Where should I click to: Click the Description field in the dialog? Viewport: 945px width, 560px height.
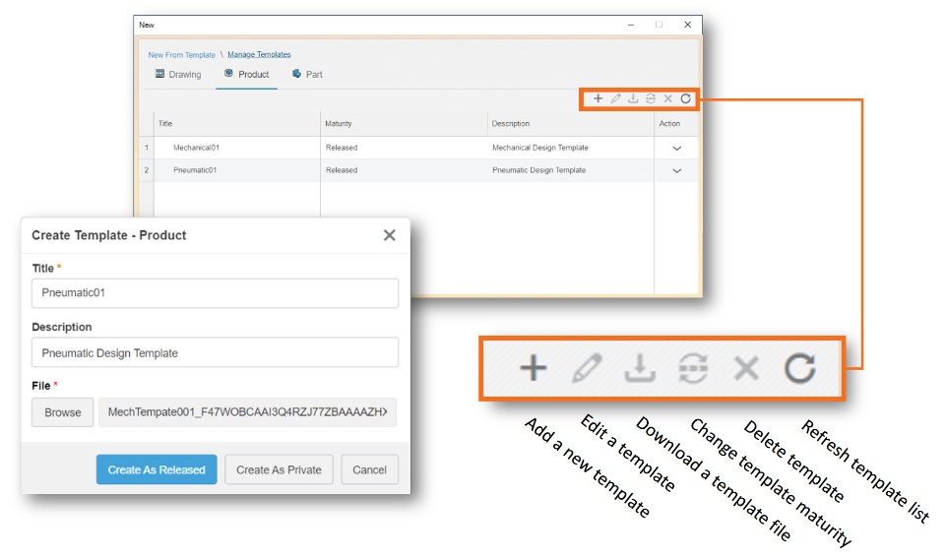point(216,352)
